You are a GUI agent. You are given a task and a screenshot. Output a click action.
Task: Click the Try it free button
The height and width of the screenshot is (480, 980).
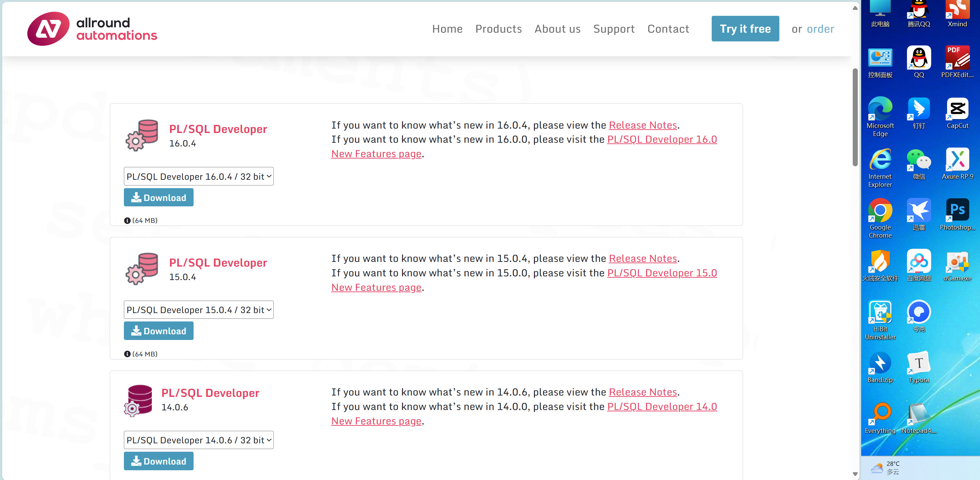[x=745, y=29]
